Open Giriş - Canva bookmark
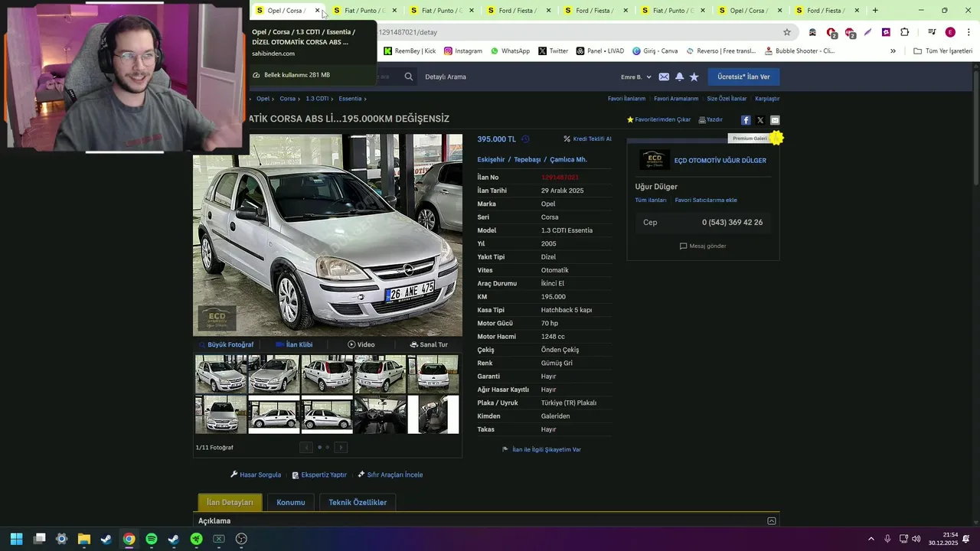The width and height of the screenshot is (980, 551). (x=655, y=51)
